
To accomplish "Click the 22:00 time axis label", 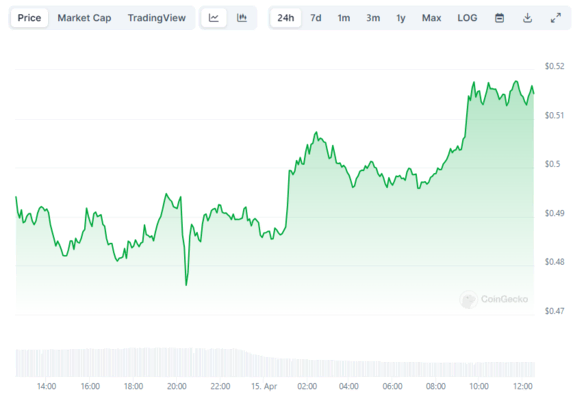I will (220, 386).
